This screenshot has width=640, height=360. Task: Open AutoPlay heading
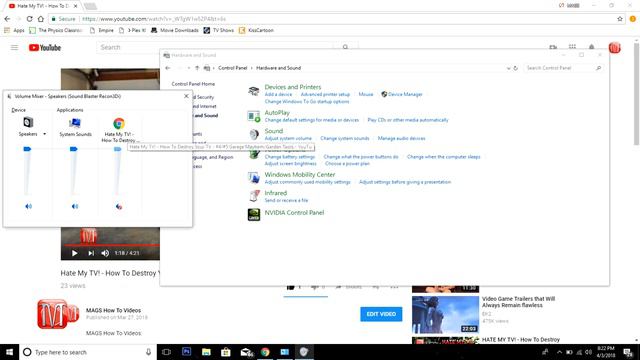pyautogui.click(x=277, y=113)
